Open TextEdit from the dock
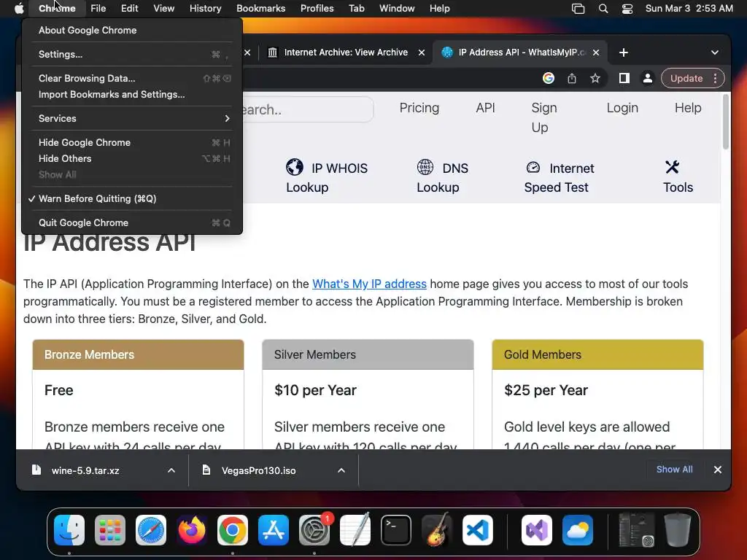This screenshot has width=747, height=560. pos(355,530)
